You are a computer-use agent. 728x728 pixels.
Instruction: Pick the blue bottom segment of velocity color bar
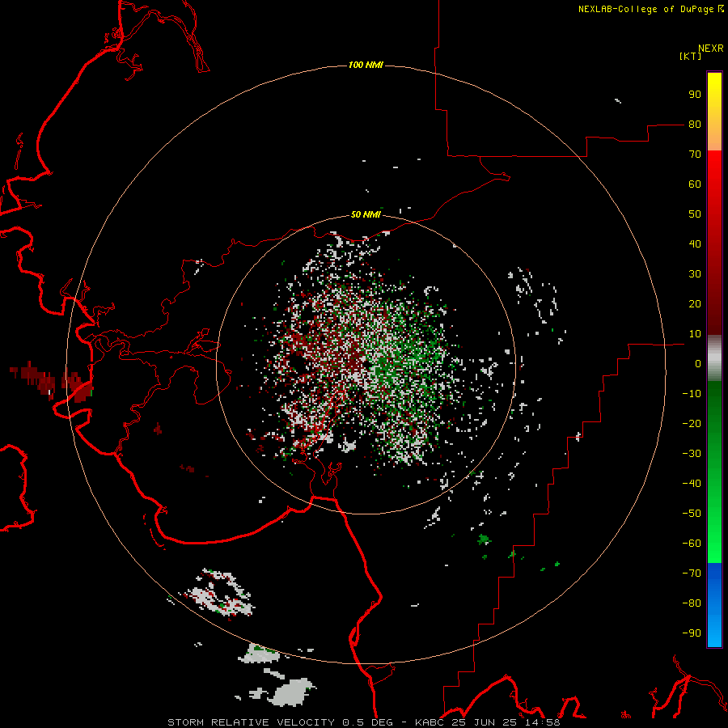coord(714,604)
